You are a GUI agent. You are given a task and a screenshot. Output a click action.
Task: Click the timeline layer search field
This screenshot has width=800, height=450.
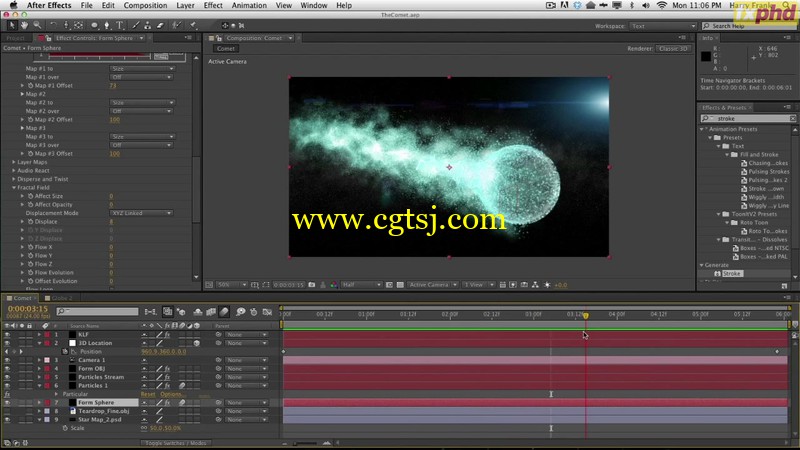(x=97, y=311)
